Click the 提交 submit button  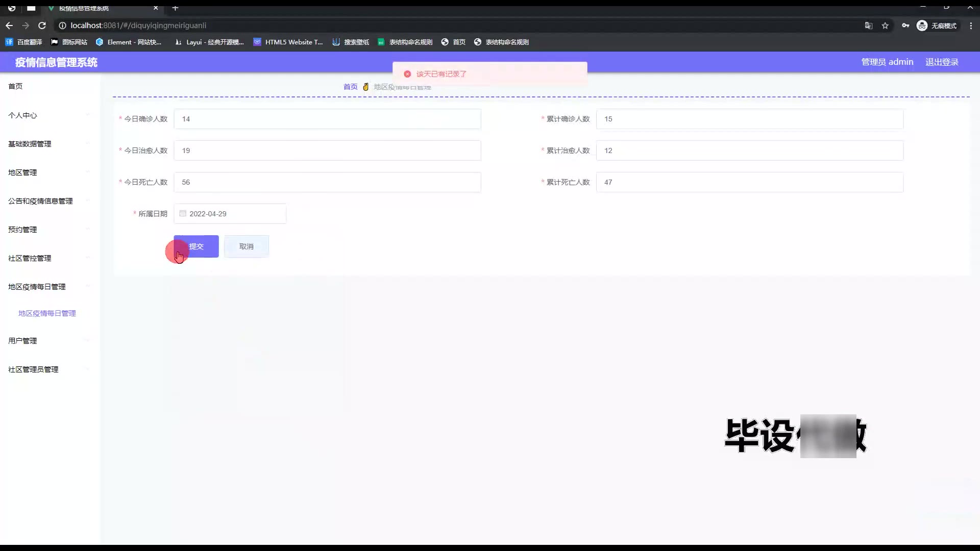point(197,246)
